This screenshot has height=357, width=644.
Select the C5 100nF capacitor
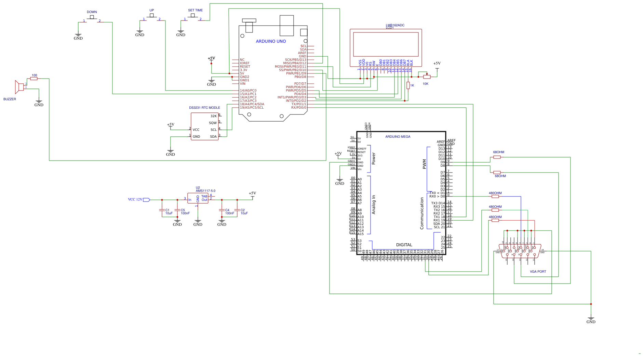click(177, 210)
